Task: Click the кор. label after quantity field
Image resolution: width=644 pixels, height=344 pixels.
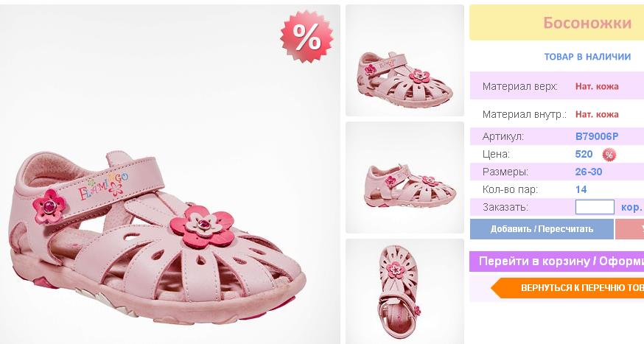Action: pyautogui.click(x=631, y=208)
